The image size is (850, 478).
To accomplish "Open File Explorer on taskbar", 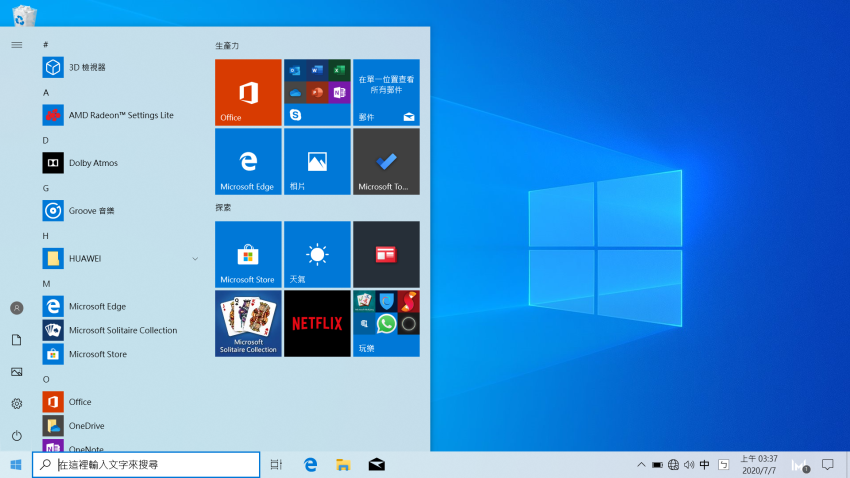I will 343,464.
